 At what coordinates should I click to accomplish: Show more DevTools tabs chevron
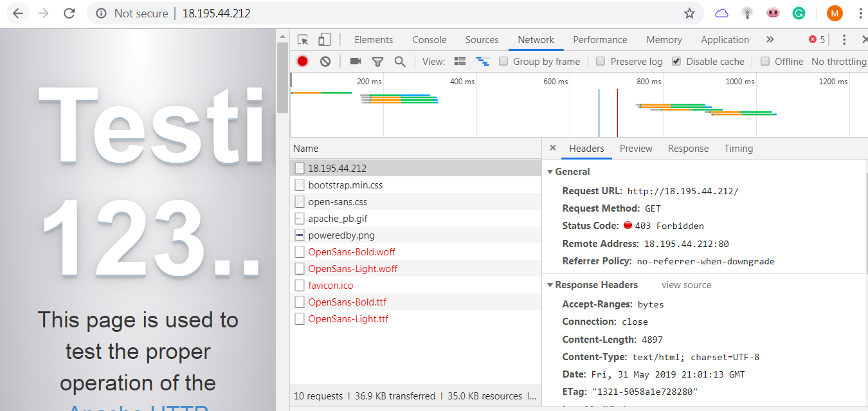770,40
